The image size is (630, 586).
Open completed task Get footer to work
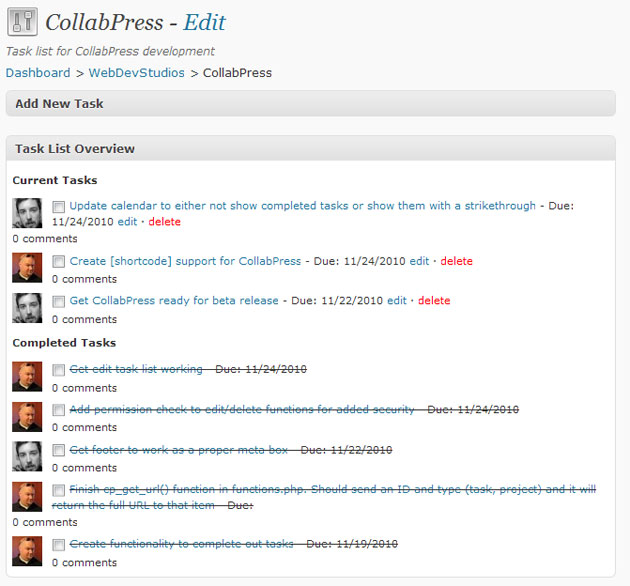[179, 450]
